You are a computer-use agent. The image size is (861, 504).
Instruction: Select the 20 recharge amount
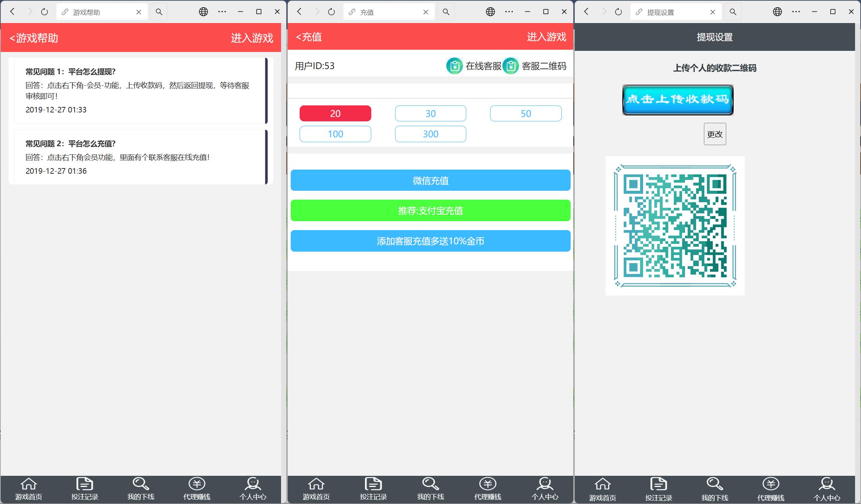(x=335, y=114)
